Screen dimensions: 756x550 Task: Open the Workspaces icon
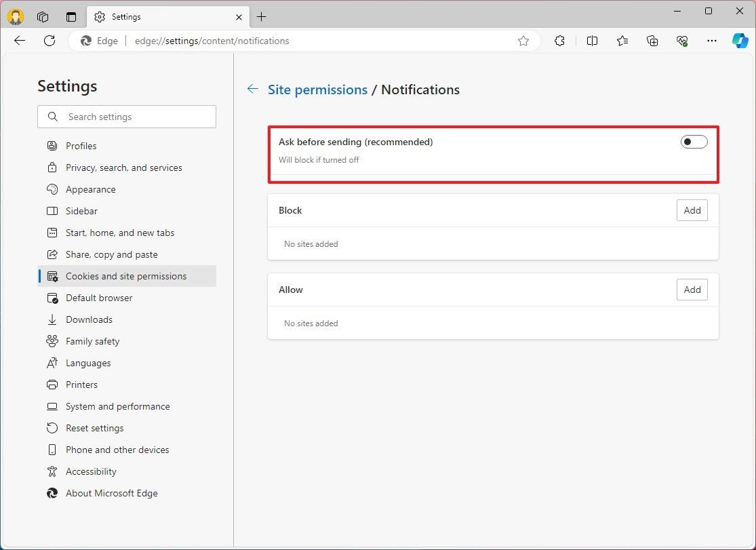point(43,16)
